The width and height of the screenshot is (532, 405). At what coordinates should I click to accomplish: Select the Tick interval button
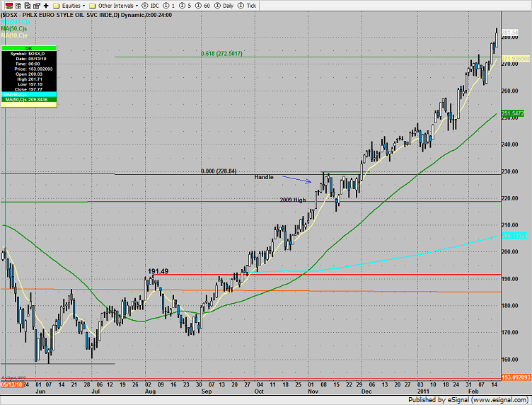pos(251,5)
